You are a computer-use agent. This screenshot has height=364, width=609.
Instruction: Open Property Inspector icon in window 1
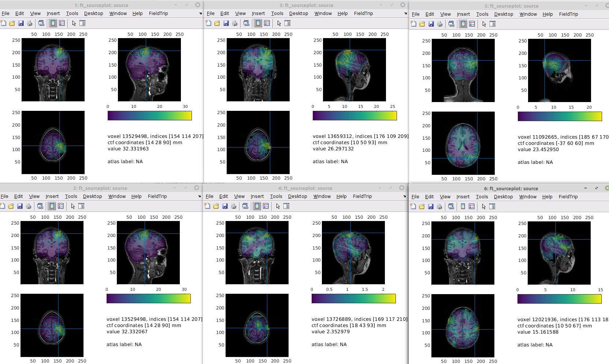(82, 23)
